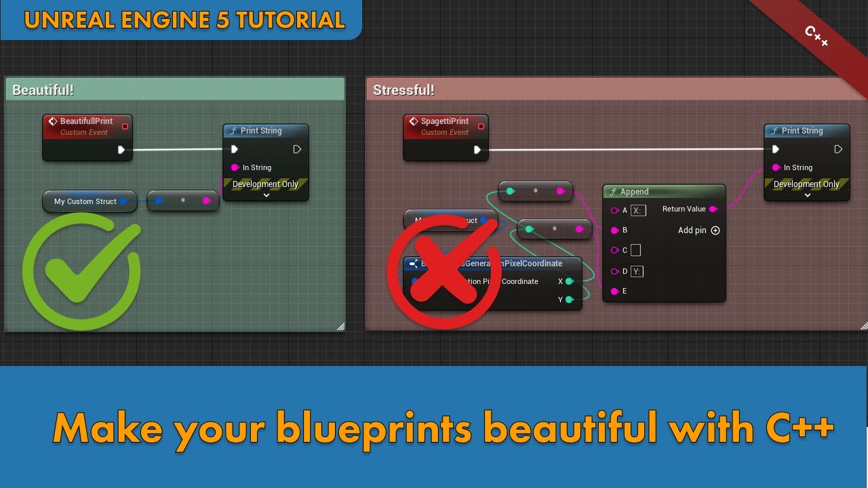Click the SpagettiPrint custom event icon
The width and height of the screenshot is (868, 488).
pyautogui.click(x=413, y=122)
